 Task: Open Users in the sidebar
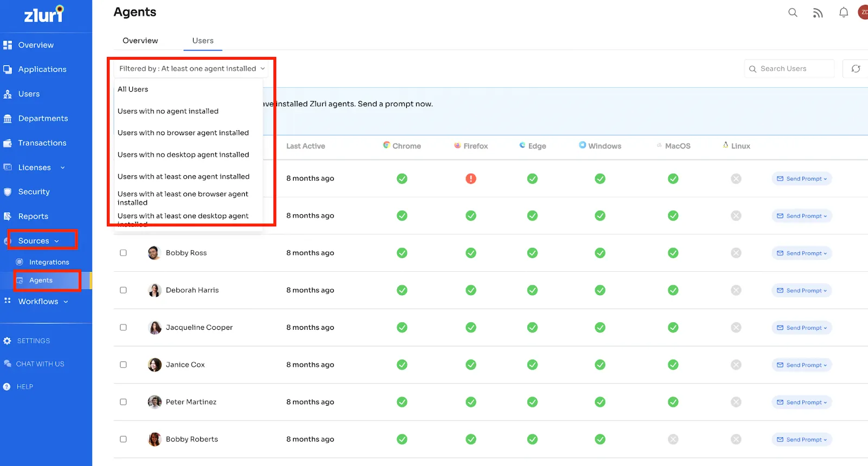(x=29, y=94)
